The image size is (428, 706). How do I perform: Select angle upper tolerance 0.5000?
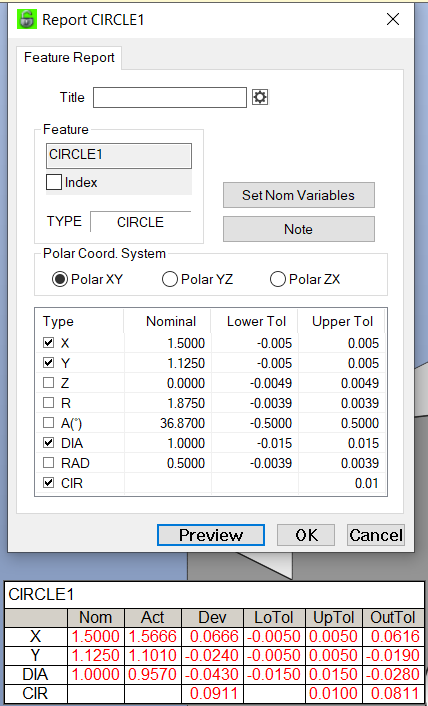click(x=360, y=423)
